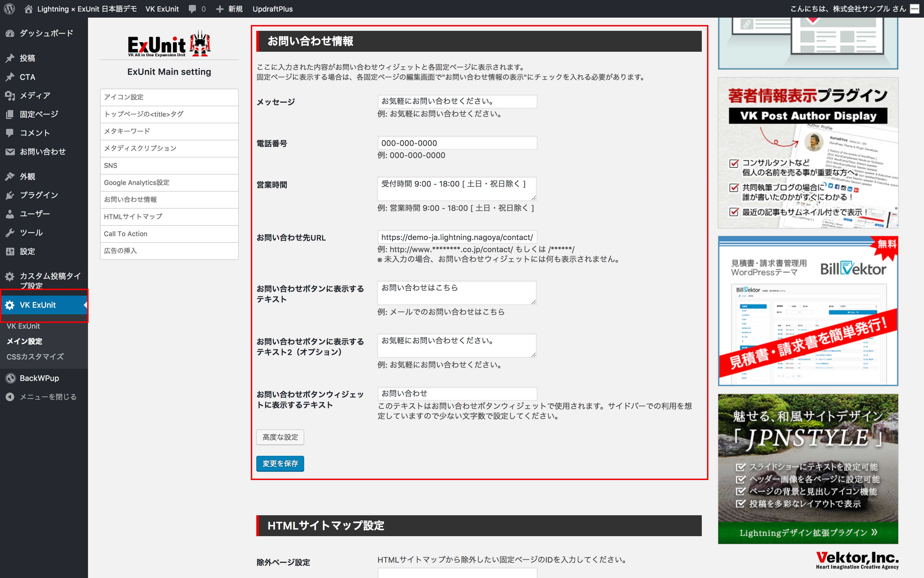Click the collapse arrow icon for メニューを閉じる
The height and width of the screenshot is (578, 924).
click(10, 397)
